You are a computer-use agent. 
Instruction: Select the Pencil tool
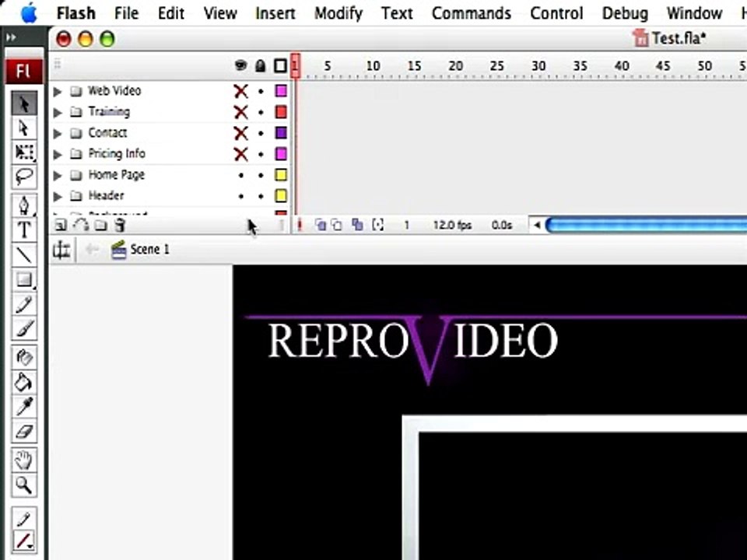pos(24,305)
